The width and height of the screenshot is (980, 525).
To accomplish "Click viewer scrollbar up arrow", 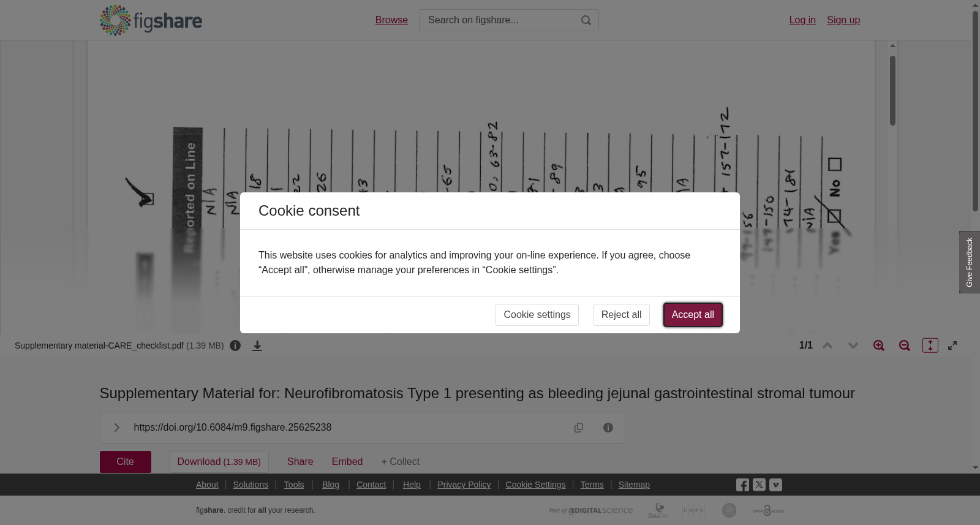I will coord(893,45).
